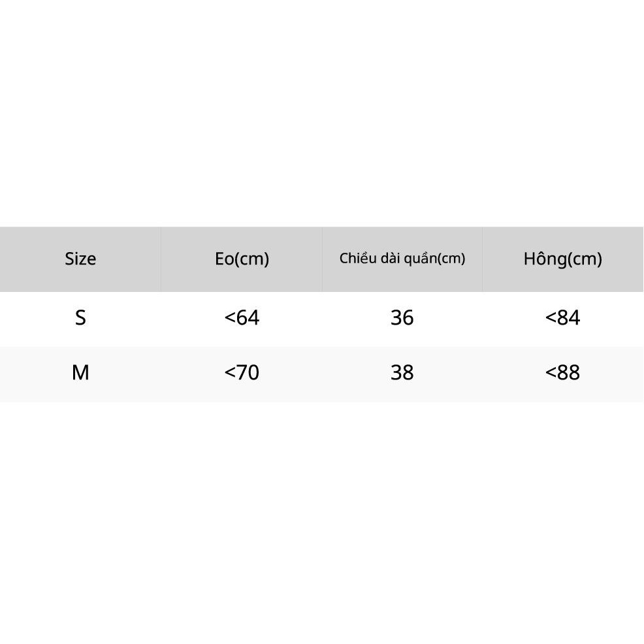Click the 36 pants length value
The image size is (644, 644).
[402, 318]
